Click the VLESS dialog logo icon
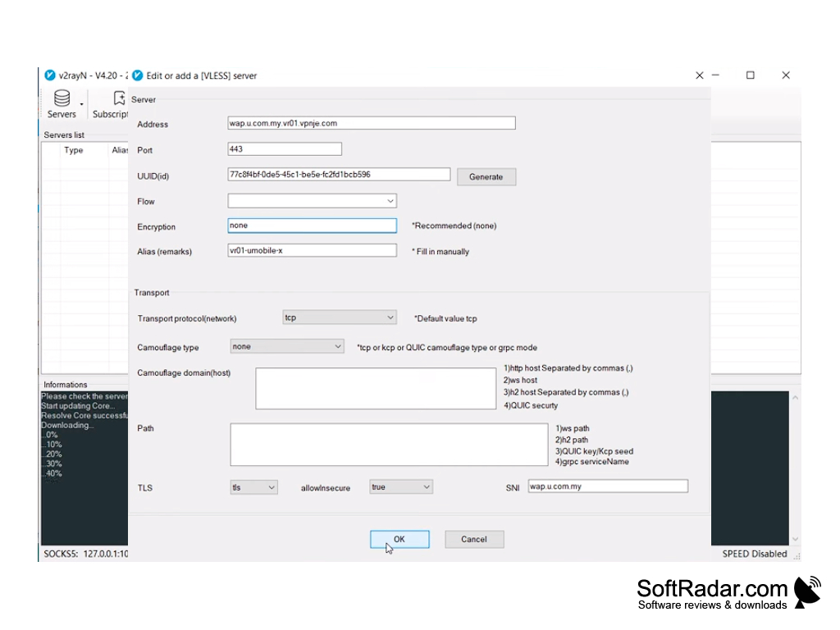Viewport: 840px width, 630px height. pyautogui.click(x=138, y=75)
